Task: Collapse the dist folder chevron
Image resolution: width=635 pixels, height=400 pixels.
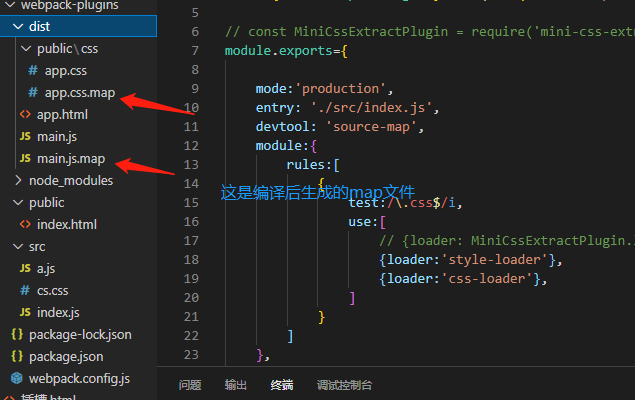Action: pyautogui.click(x=18, y=27)
